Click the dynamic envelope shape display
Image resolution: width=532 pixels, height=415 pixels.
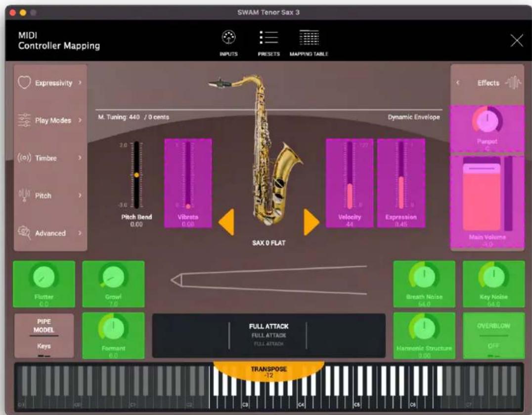coord(268,280)
